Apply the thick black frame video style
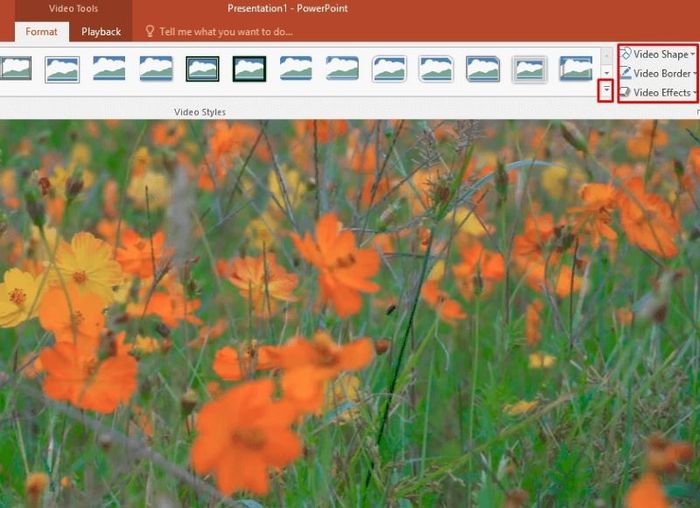Screen dimensions: 700x508 (249, 69)
